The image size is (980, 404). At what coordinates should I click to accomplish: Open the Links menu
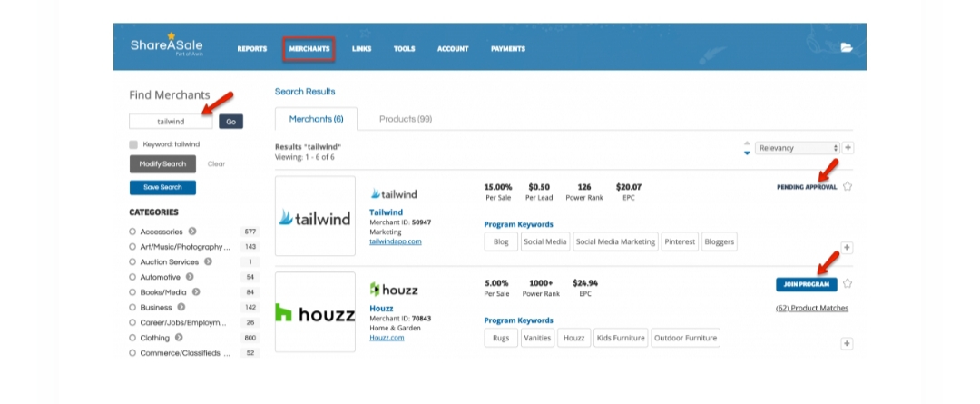(x=361, y=49)
